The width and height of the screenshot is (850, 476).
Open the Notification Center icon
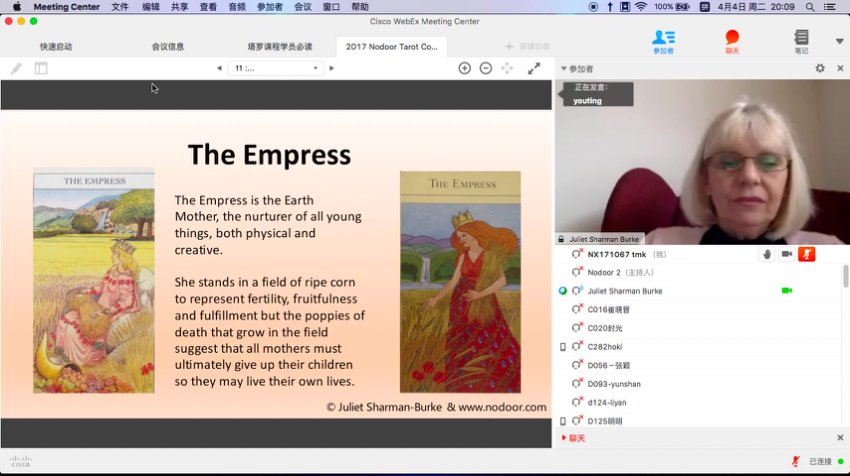tap(830, 7)
